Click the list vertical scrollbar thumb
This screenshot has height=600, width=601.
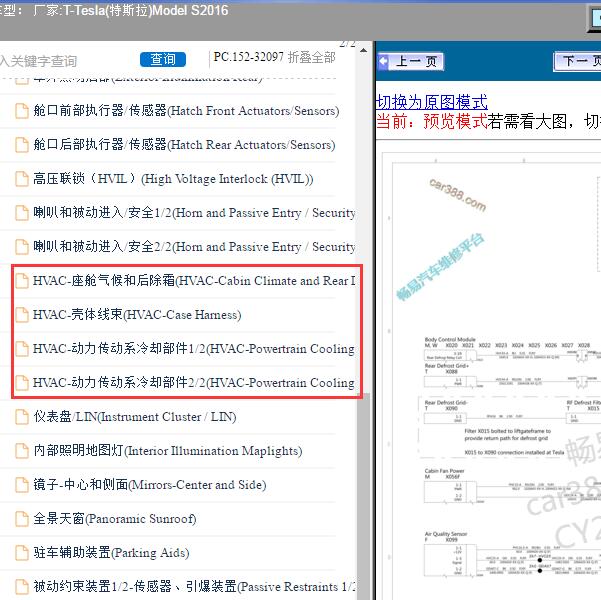pos(363,496)
